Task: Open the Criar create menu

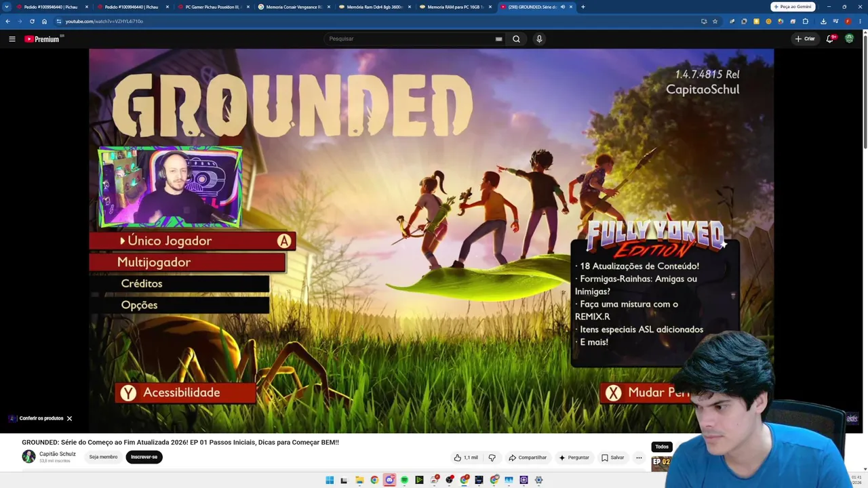Action: click(x=805, y=39)
